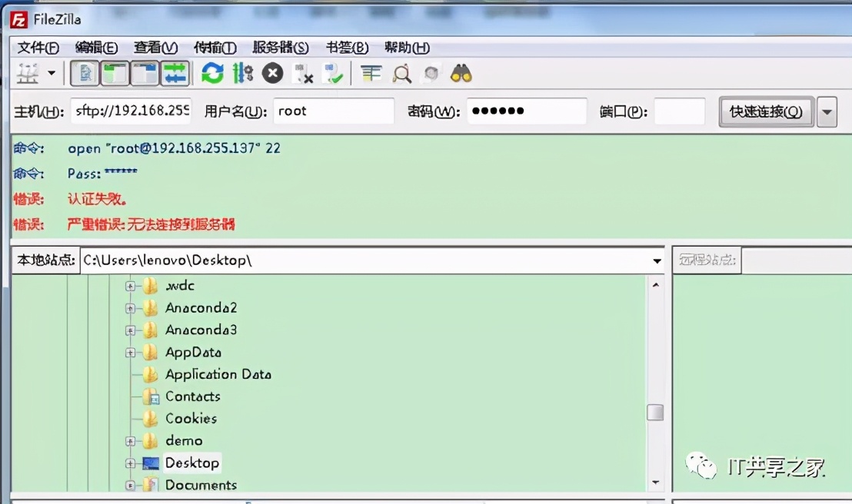This screenshot has height=504, width=852.
Task: Select the Documents folder
Action: pos(201,485)
